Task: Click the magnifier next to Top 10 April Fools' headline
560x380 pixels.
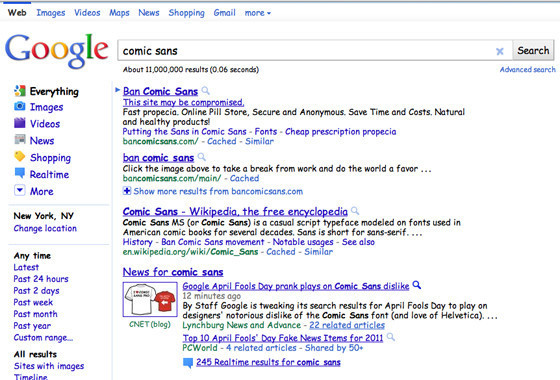Action: pos(391,337)
